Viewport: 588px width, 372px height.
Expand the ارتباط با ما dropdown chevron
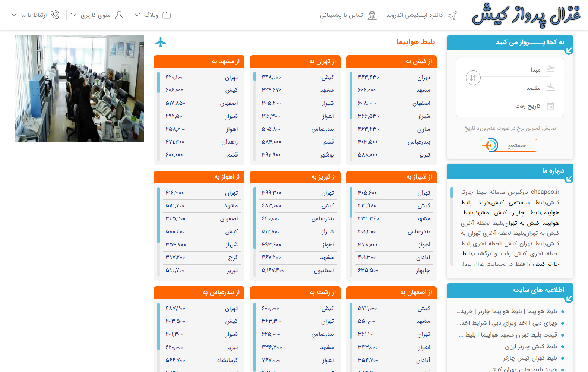(x=14, y=15)
